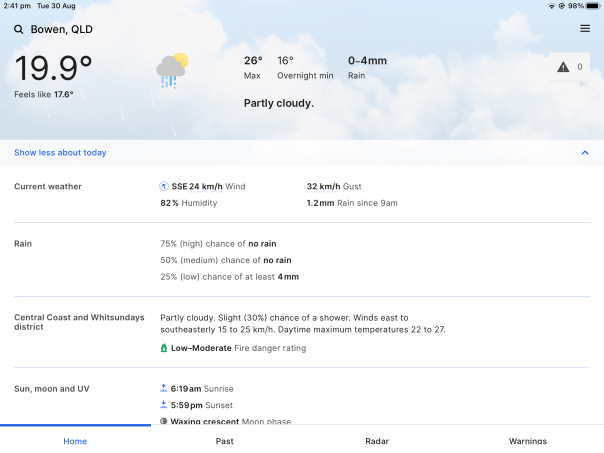Screen dimensions: 604x453
Task: Tap the battery indicator in status bar
Action: coord(592,6)
